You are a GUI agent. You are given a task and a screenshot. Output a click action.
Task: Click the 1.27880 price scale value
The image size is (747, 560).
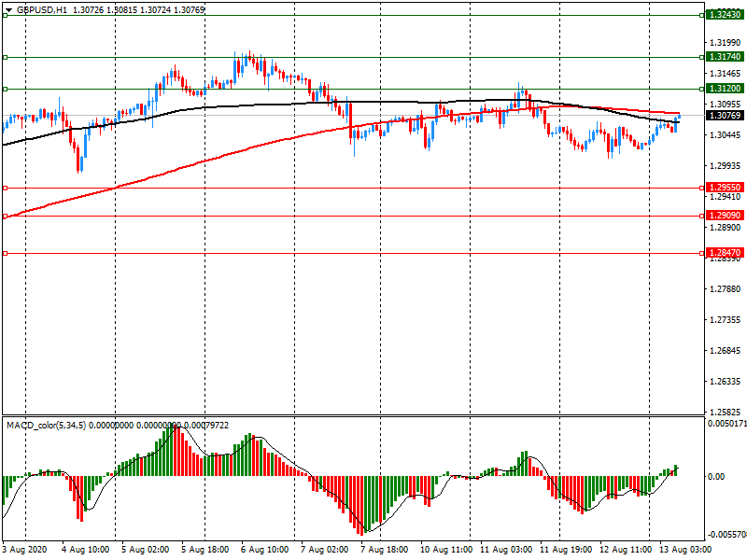pyautogui.click(x=726, y=289)
